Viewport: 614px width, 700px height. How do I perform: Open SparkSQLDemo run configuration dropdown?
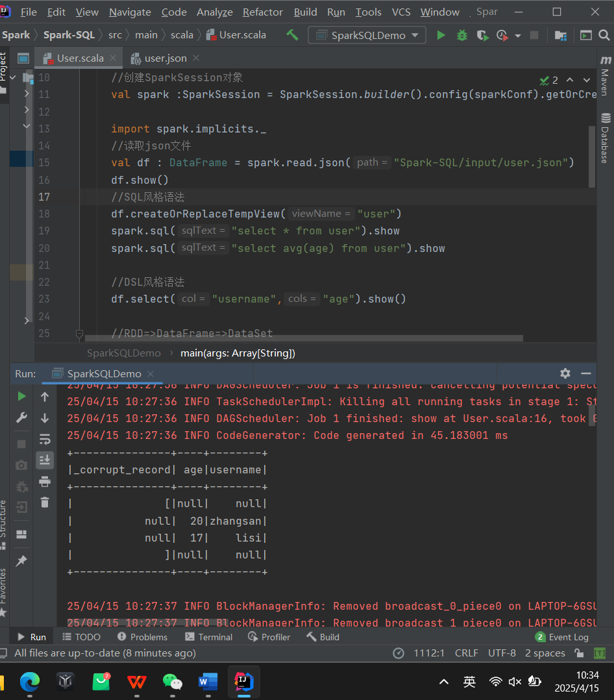coord(367,35)
